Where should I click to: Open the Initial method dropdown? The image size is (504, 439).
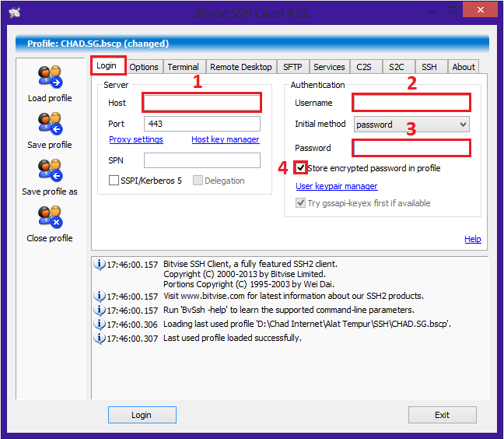411,124
